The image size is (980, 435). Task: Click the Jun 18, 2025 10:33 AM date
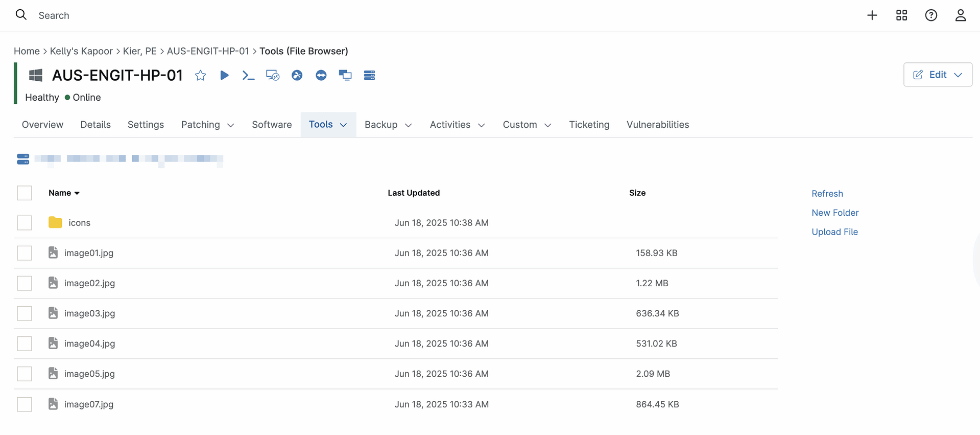pyautogui.click(x=442, y=404)
